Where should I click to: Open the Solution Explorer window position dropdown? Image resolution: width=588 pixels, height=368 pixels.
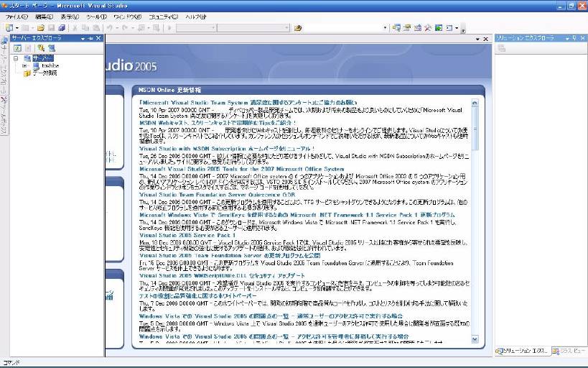[x=567, y=38]
